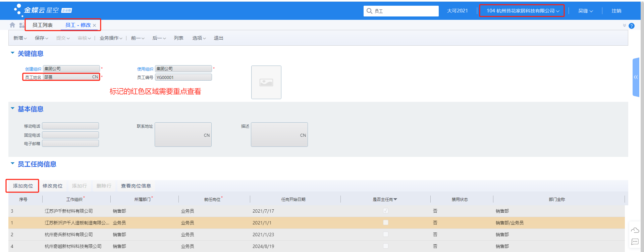Viewport: 644px width, 252px height.
Task: Tick 是否主任岗 checkbox for row 2
Action: click(x=386, y=235)
